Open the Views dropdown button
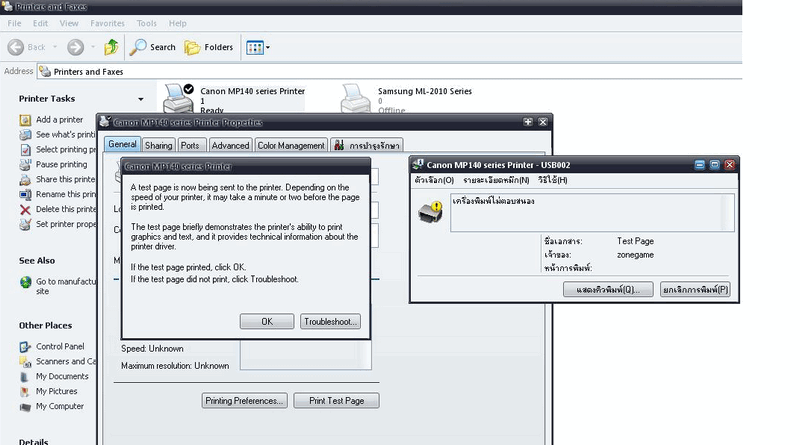This screenshot has width=800, height=445. 258,47
